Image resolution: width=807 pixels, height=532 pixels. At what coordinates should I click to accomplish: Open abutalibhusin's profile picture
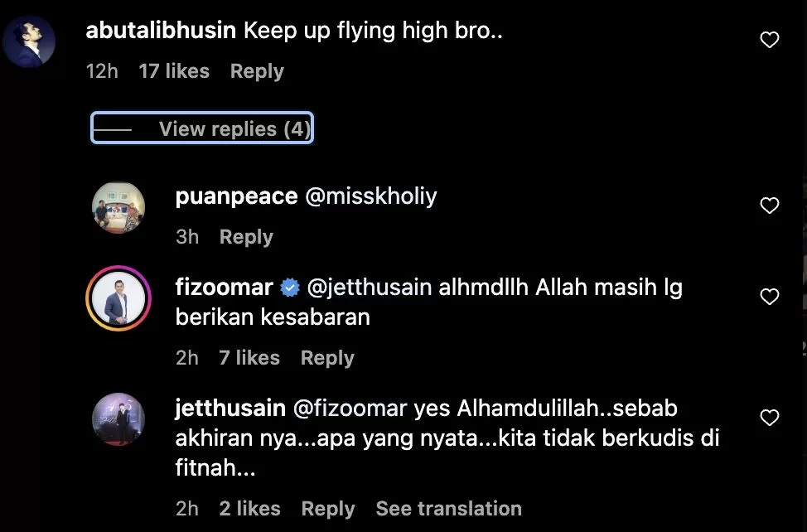point(29,41)
